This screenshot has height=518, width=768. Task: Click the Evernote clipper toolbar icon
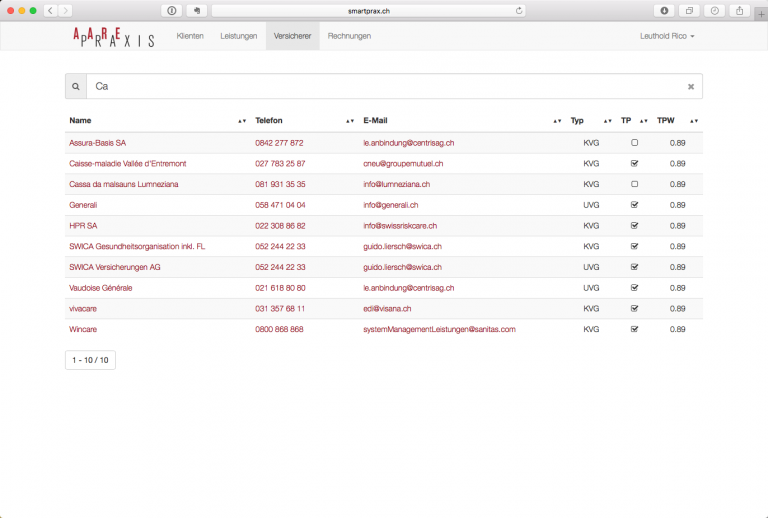[x=196, y=11]
